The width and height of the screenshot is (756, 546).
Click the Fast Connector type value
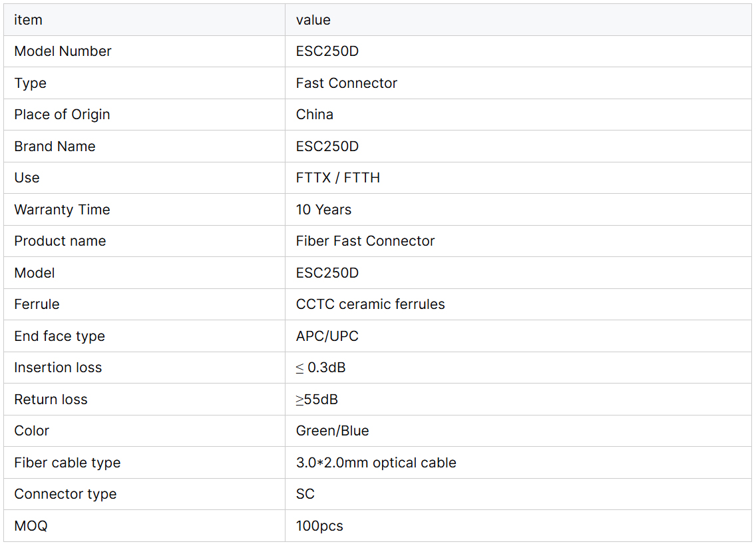[x=346, y=83]
